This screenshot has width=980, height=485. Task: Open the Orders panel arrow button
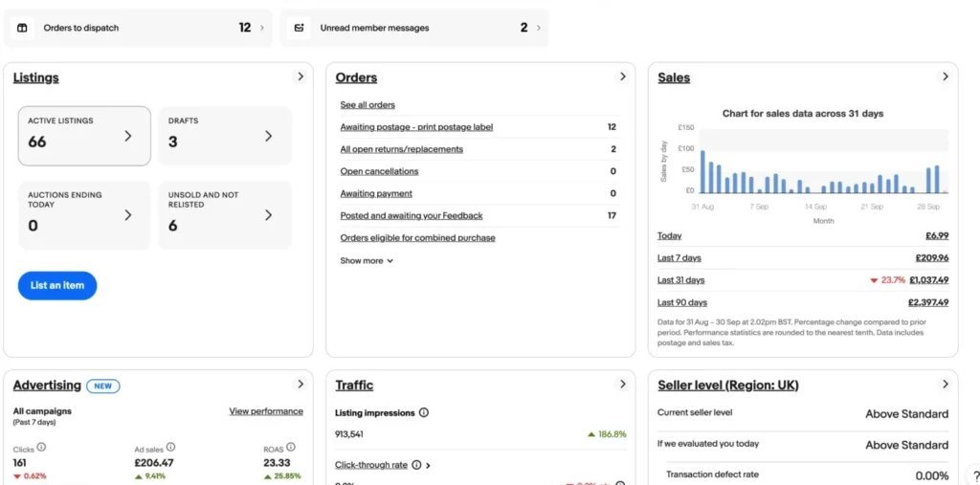[x=622, y=77]
